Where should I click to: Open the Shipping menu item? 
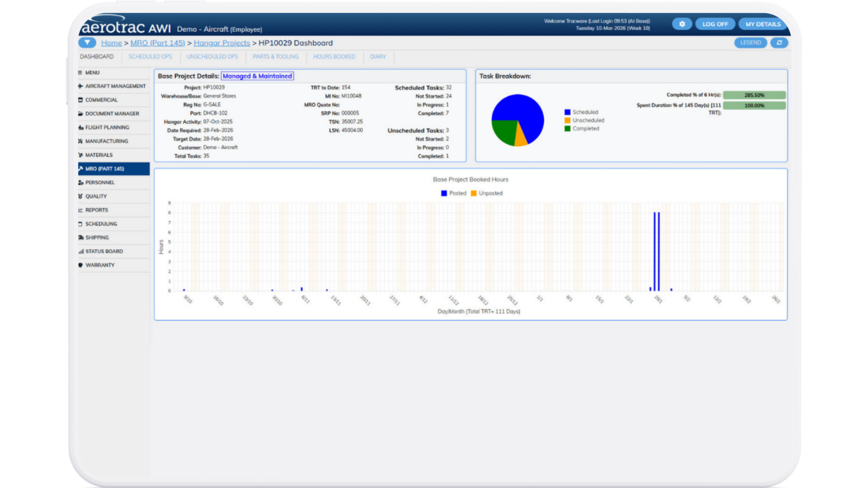tap(114, 238)
